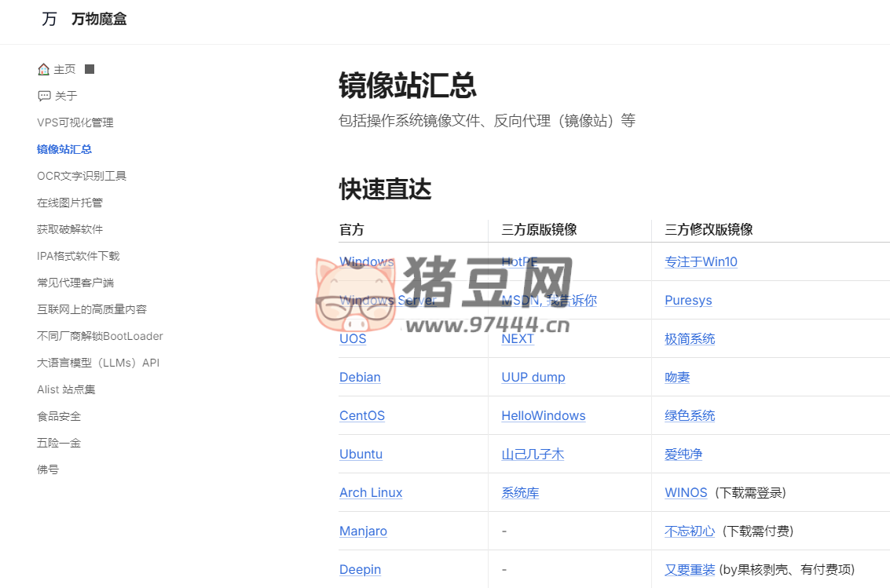Open the 镜像站汇总 sidebar entry
This screenshot has height=588, width=890.
(64, 149)
